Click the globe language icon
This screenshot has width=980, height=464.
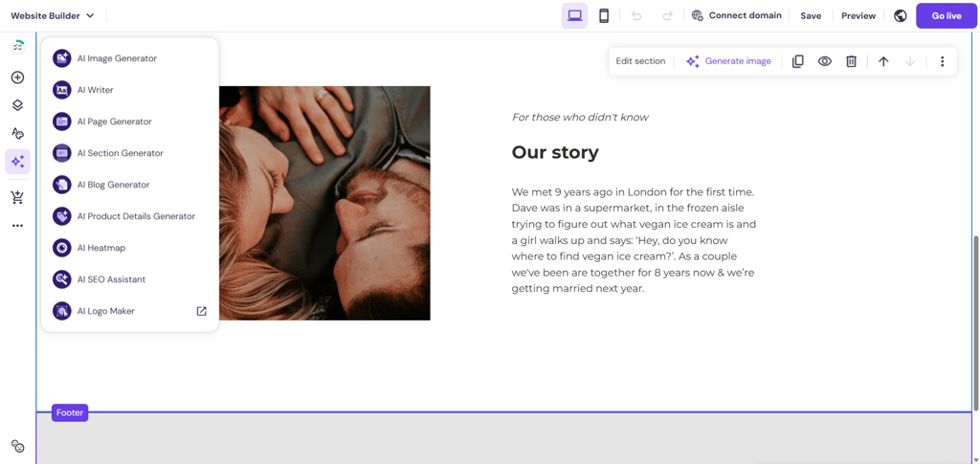click(x=900, y=15)
